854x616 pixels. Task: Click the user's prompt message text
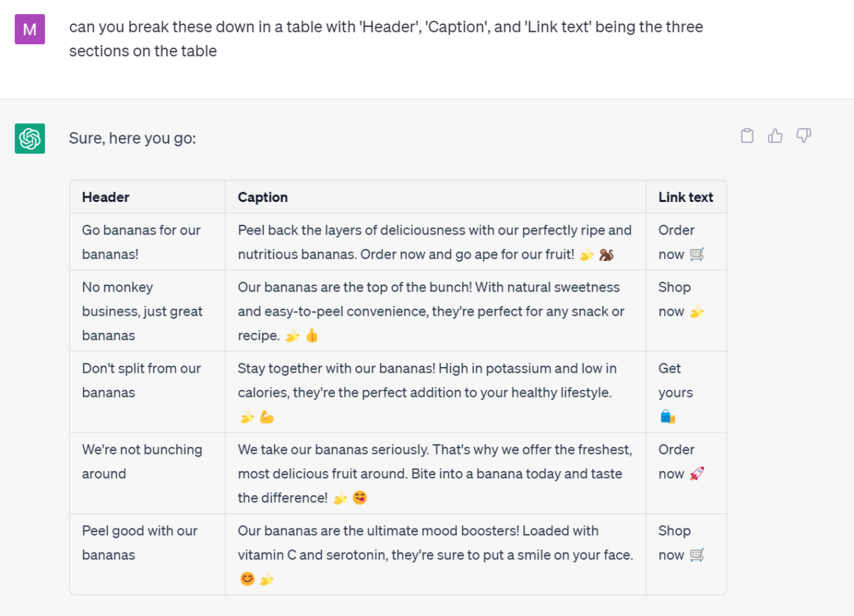click(x=385, y=38)
